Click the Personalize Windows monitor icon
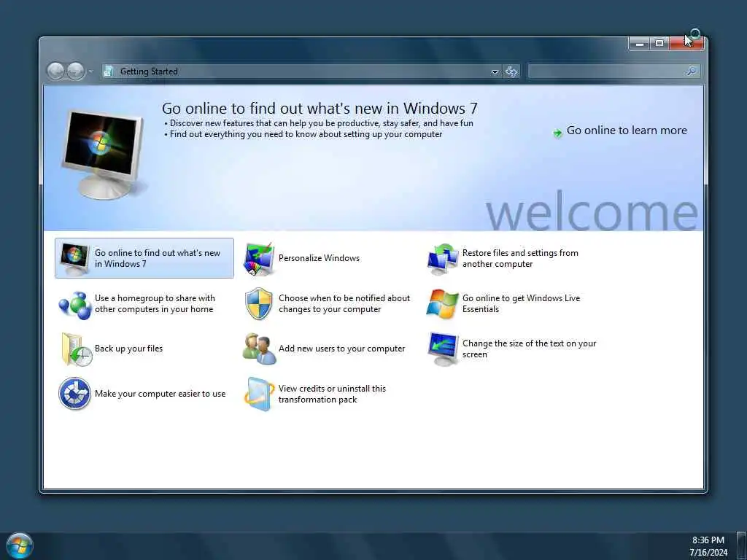 [259, 259]
